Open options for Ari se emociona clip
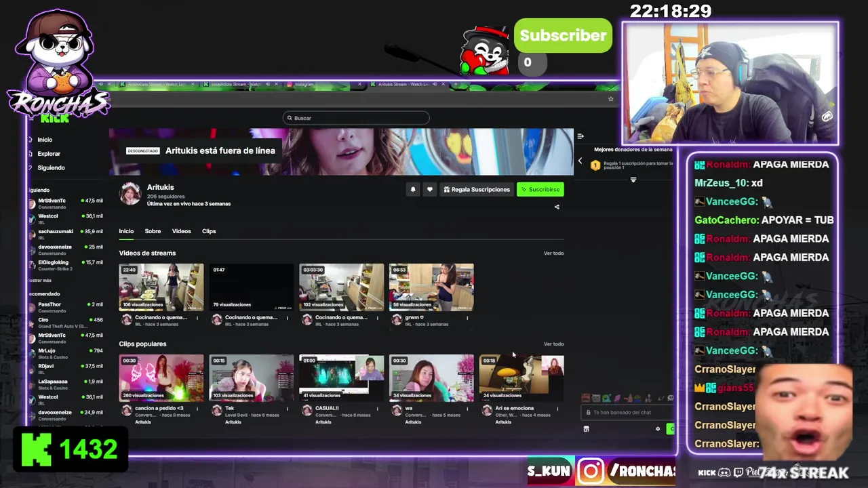Screen dimensions: 868x488 point(557,409)
